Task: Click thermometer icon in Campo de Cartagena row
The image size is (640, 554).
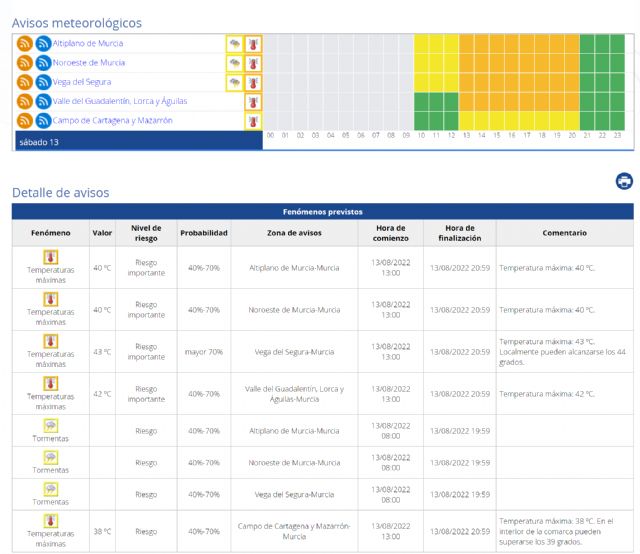Action: tap(253, 120)
